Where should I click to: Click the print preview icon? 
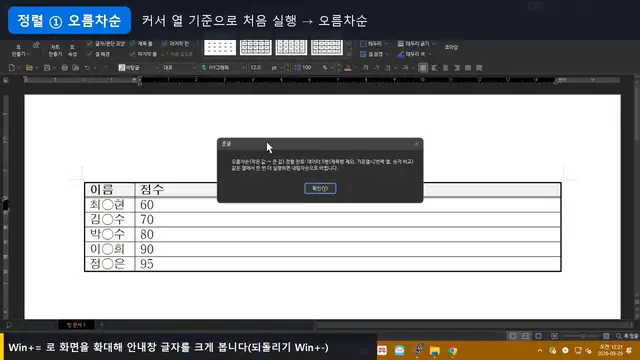[x=76, y=68]
